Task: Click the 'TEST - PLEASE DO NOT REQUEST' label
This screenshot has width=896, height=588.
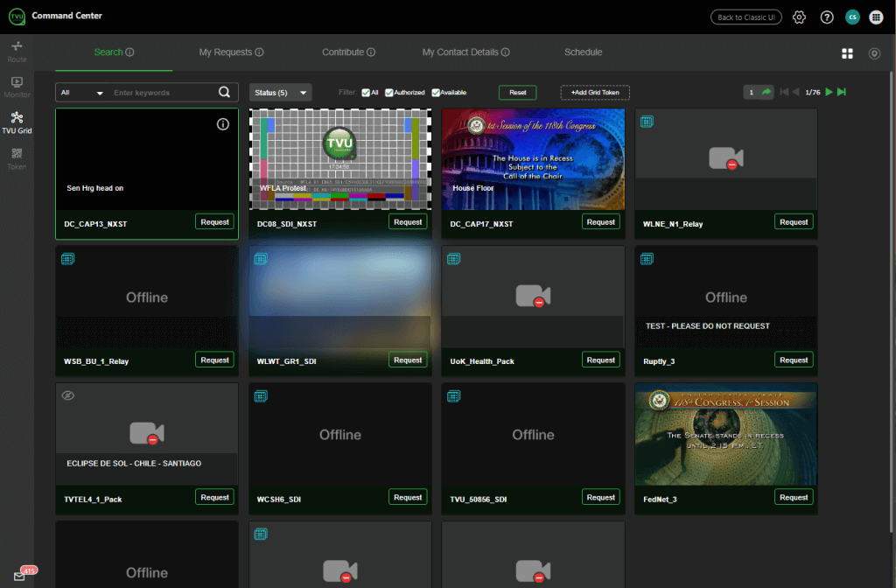Action: click(x=707, y=325)
